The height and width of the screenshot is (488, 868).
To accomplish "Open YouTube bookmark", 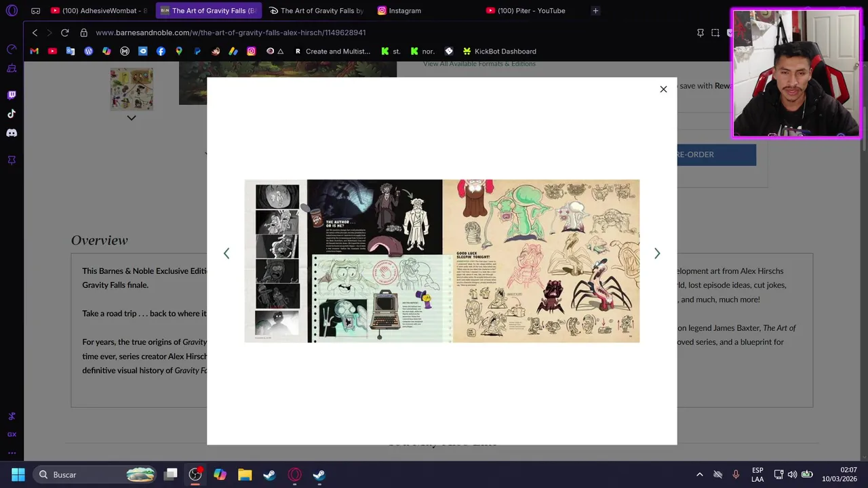I will (52, 51).
